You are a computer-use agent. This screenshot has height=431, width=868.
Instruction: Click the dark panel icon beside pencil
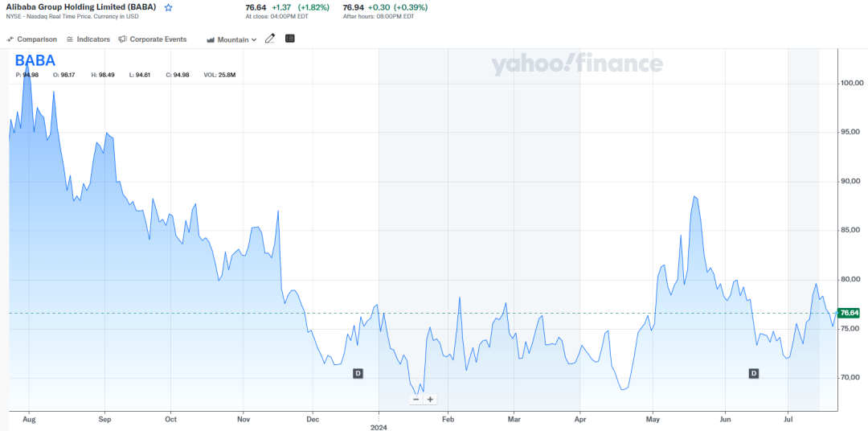pos(290,39)
